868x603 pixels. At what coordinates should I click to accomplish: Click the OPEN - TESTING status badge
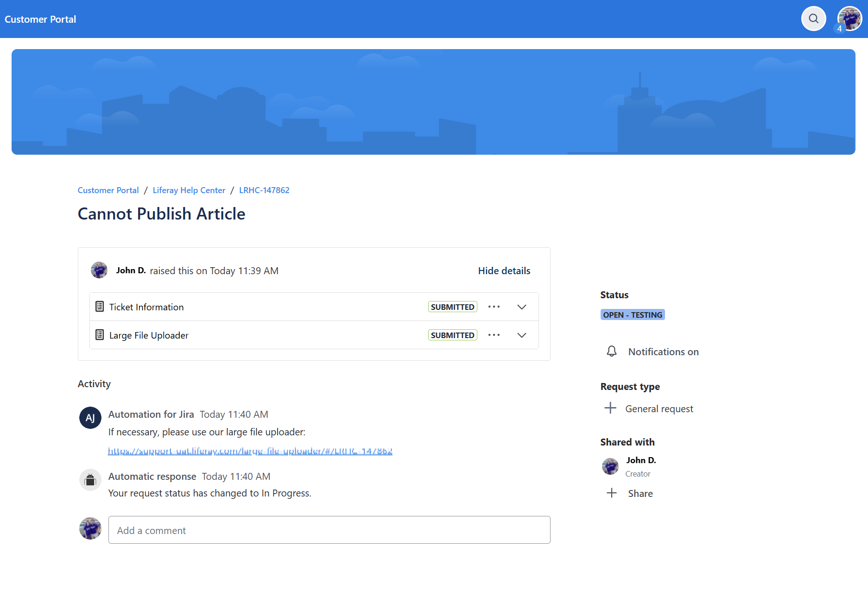click(632, 315)
